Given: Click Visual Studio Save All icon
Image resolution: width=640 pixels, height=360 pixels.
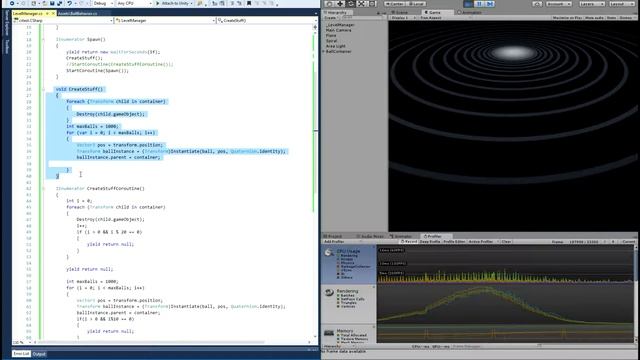Looking at the screenshot, I should pyautogui.click(x=60, y=3).
